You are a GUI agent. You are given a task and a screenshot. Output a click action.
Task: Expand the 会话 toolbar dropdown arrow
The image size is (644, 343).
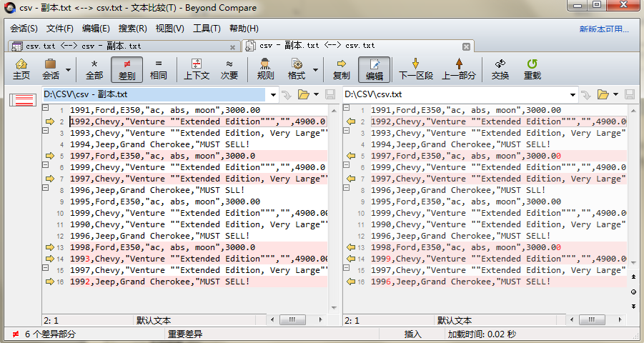click(x=69, y=70)
